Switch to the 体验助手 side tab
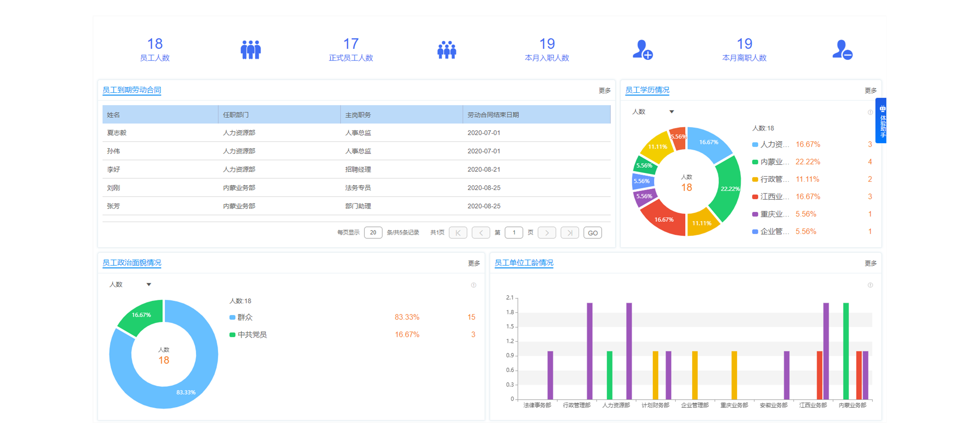980x444 pixels. coord(883,126)
